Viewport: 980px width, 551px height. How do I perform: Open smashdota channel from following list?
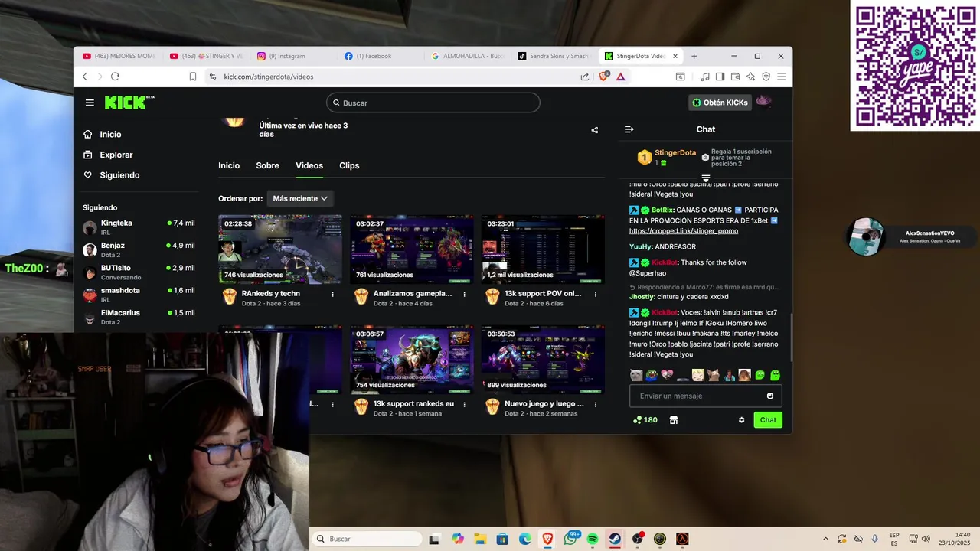(138, 295)
